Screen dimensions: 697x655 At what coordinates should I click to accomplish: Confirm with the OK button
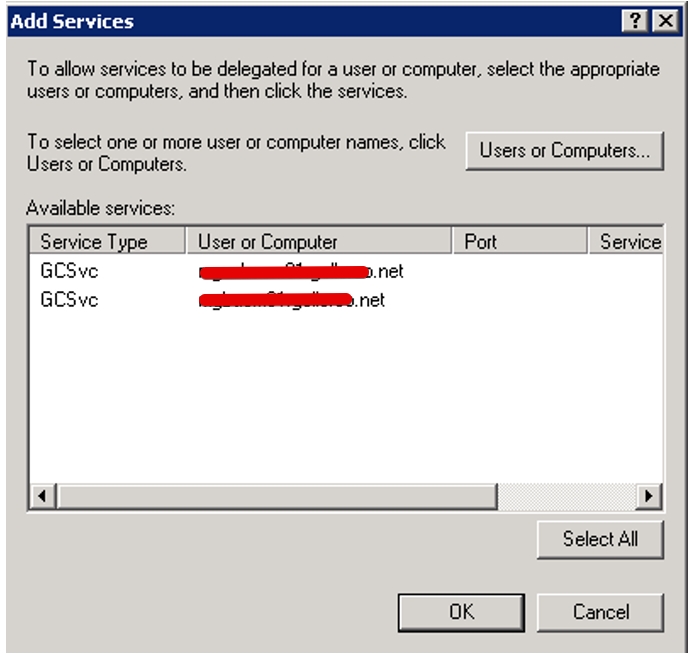tap(462, 612)
